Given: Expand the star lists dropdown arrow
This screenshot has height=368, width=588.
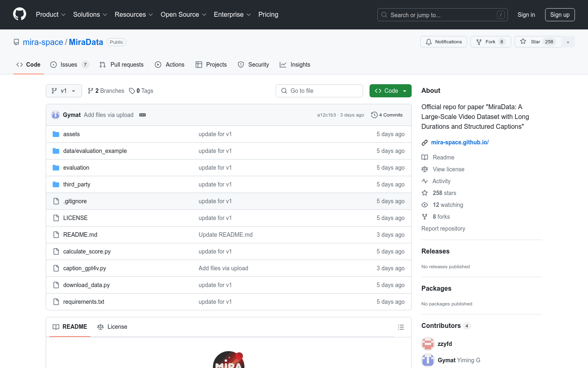Looking at the screenshot, I should [568, 42].
